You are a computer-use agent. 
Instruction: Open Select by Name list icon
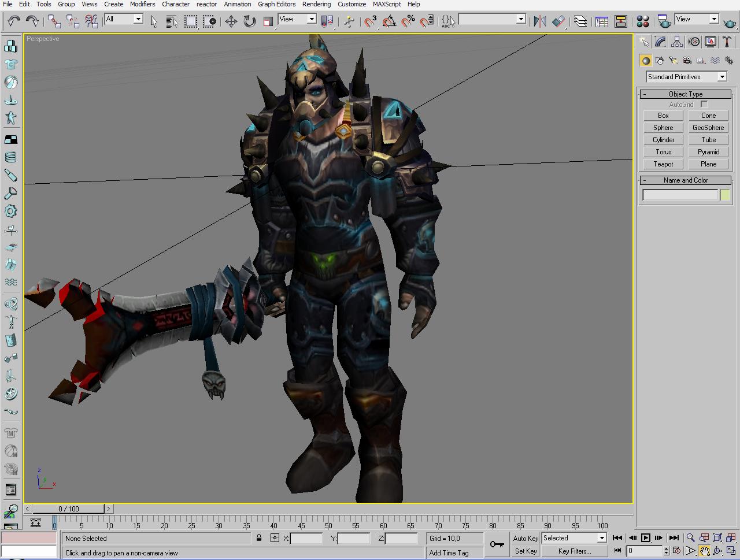click(x=172, y=21)
